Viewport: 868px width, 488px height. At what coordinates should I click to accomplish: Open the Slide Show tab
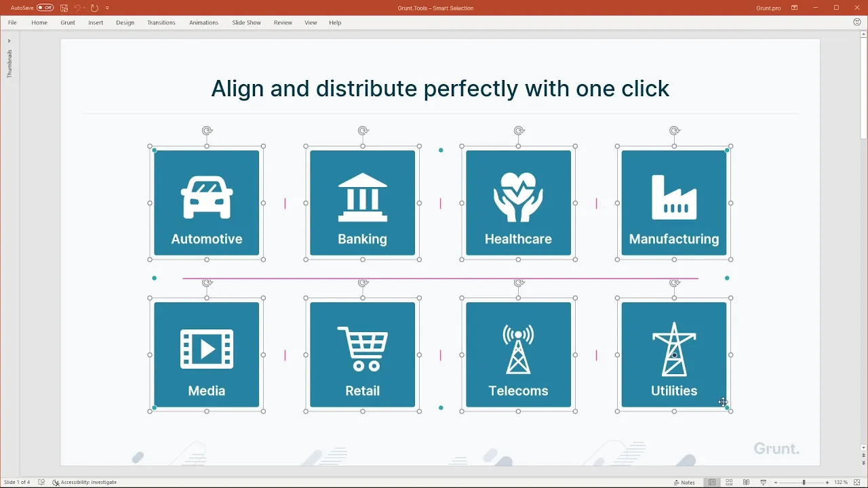pos(246,22)
